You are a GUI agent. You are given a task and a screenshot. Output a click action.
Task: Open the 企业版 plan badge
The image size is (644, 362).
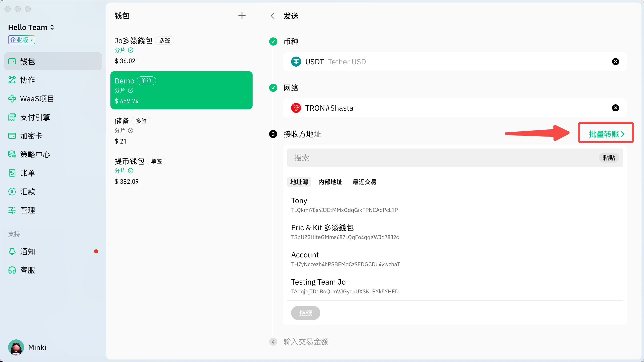click(x=21, y=40)
